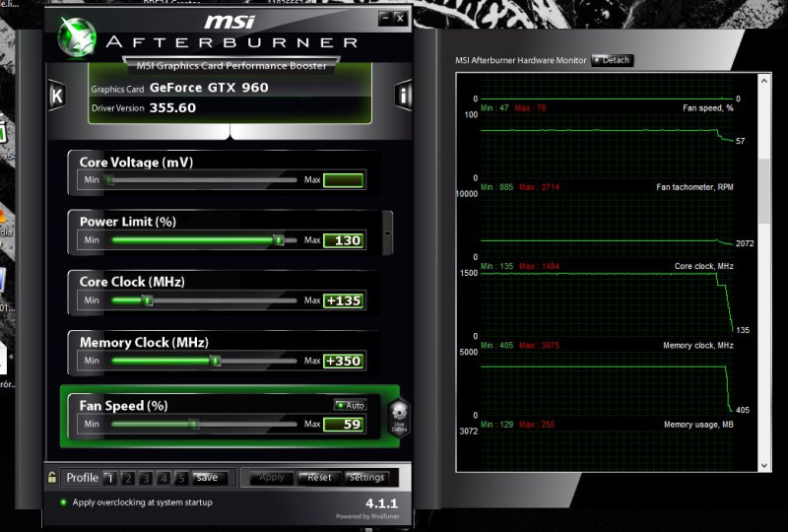Click the version number 4.1.1
The image size is (788, 532).
pos(381,502)
